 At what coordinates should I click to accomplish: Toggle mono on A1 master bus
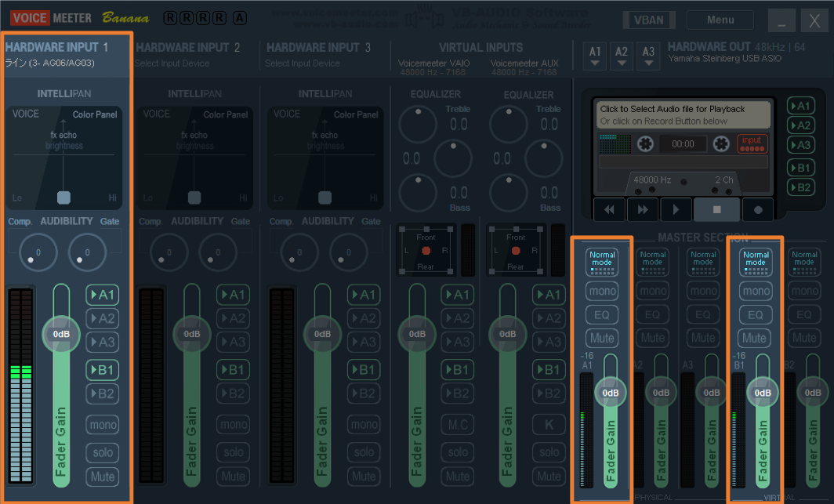(x=602, y=291)
